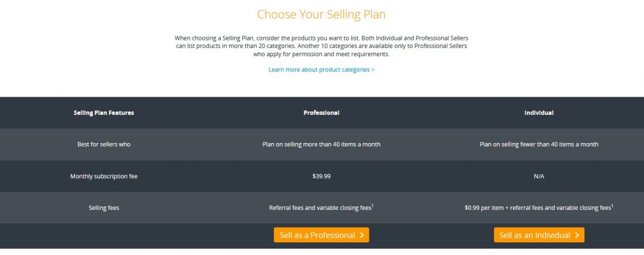
Task: Click Plan on selling fewer than 40 items
Action: (x=539, y=144)
